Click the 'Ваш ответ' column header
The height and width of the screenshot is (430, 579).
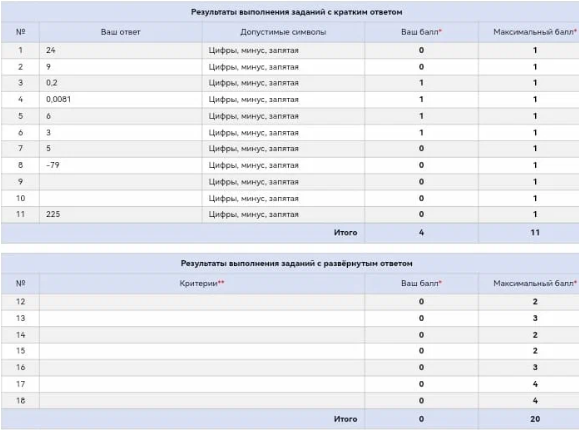tap(121, 32)
